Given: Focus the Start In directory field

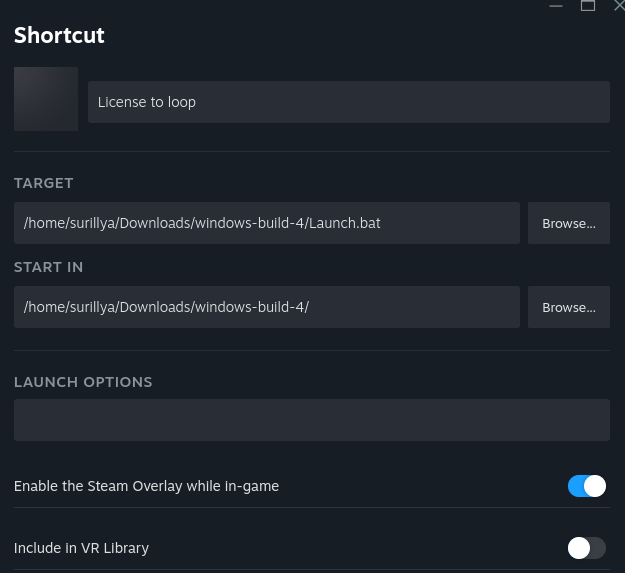Looking at the screenshot, I should (266, 307).
